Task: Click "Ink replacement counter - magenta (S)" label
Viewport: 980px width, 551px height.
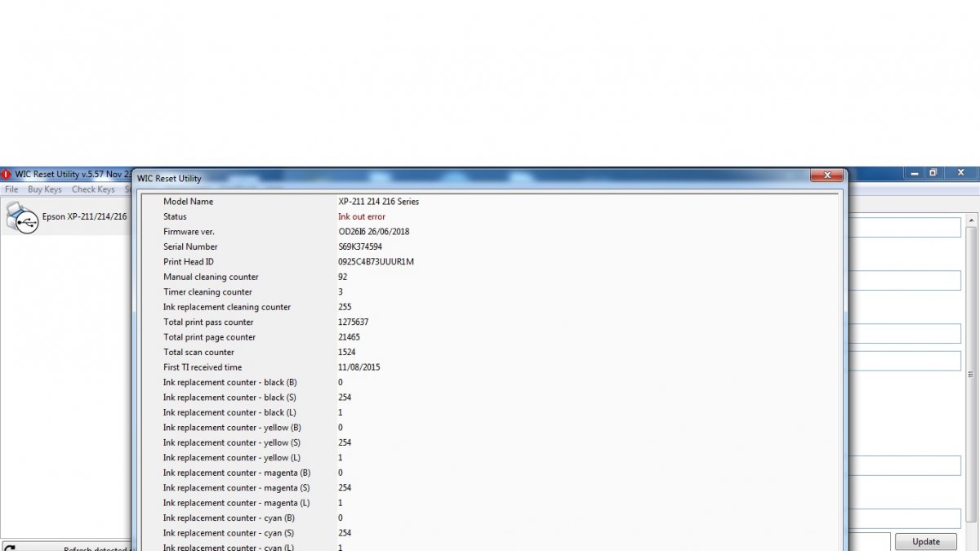Action: click(236, 488)
